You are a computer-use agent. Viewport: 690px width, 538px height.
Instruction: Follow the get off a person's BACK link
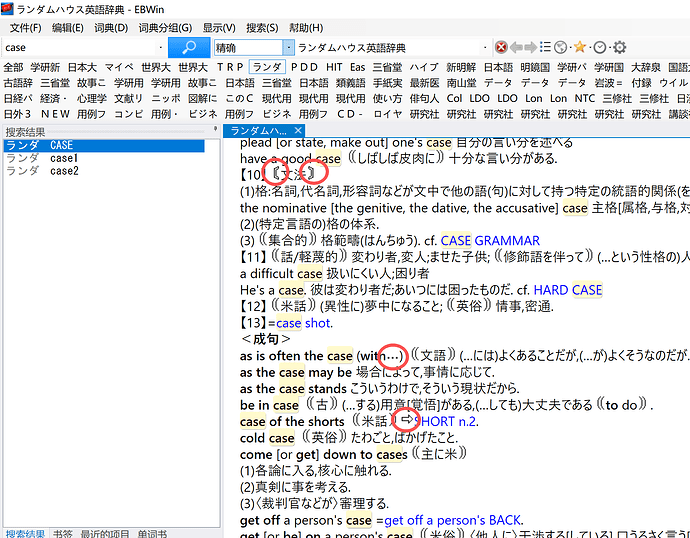click(452, 520)
